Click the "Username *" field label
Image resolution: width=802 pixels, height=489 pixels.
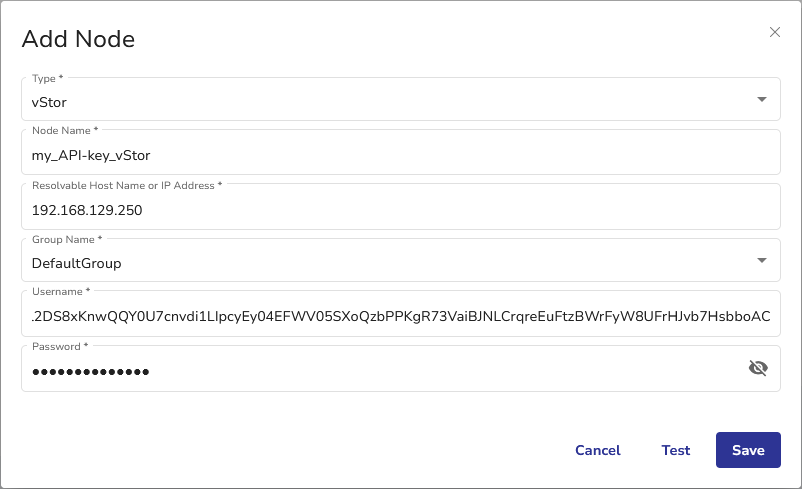pyautogui.click(x=61, y=291)
